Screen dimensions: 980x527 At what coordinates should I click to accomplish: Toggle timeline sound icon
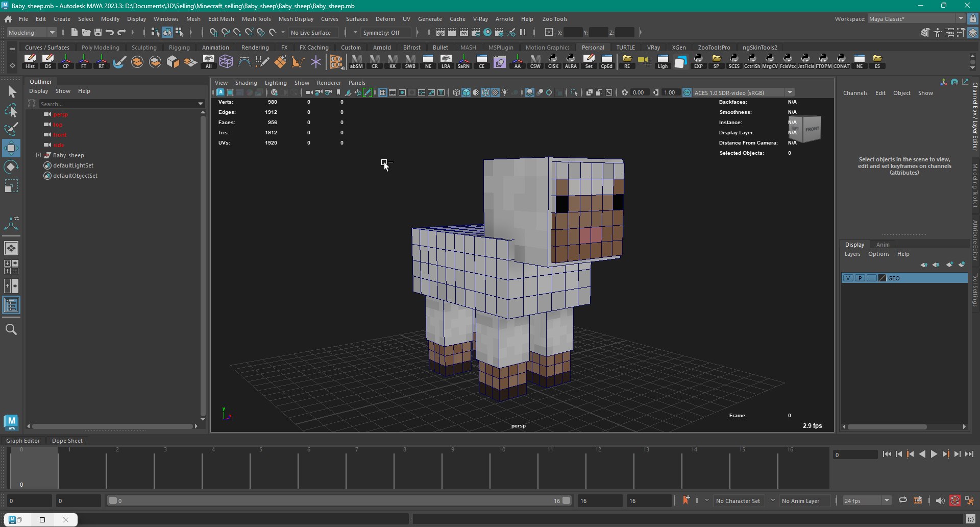940,501
